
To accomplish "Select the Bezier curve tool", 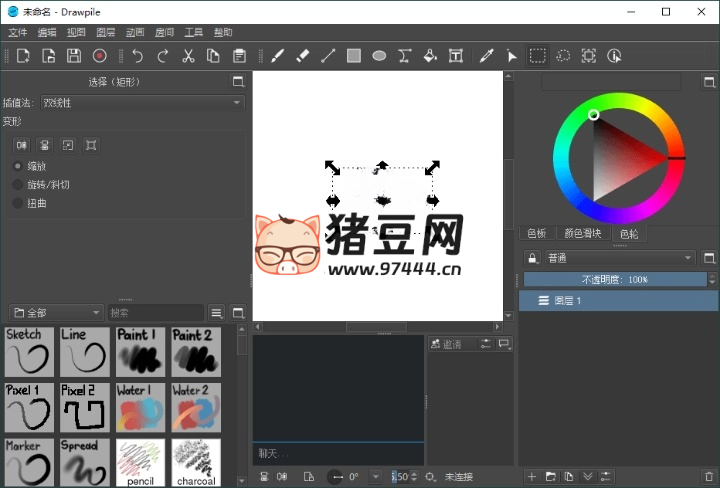I will click(x=405, y=56).
